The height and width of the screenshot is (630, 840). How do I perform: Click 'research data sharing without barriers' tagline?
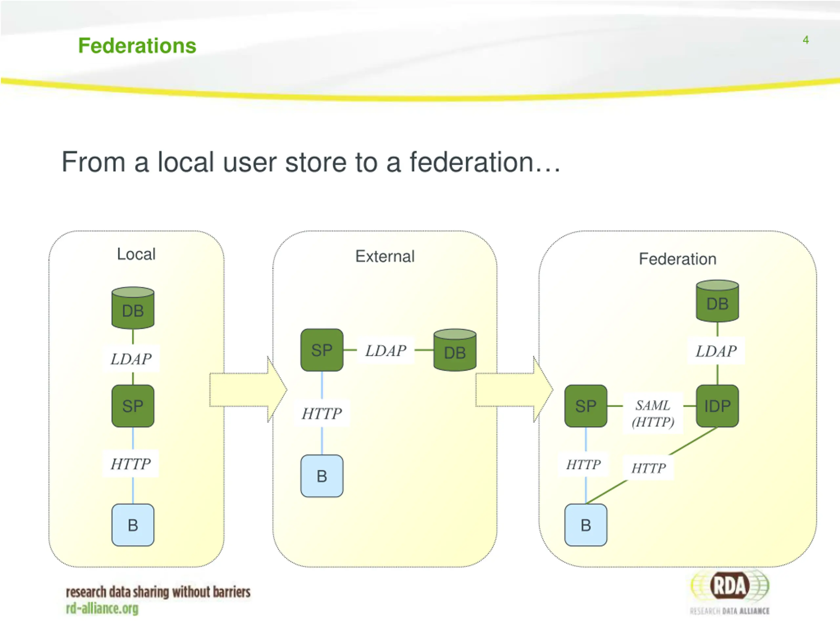[x=158, y=592]
